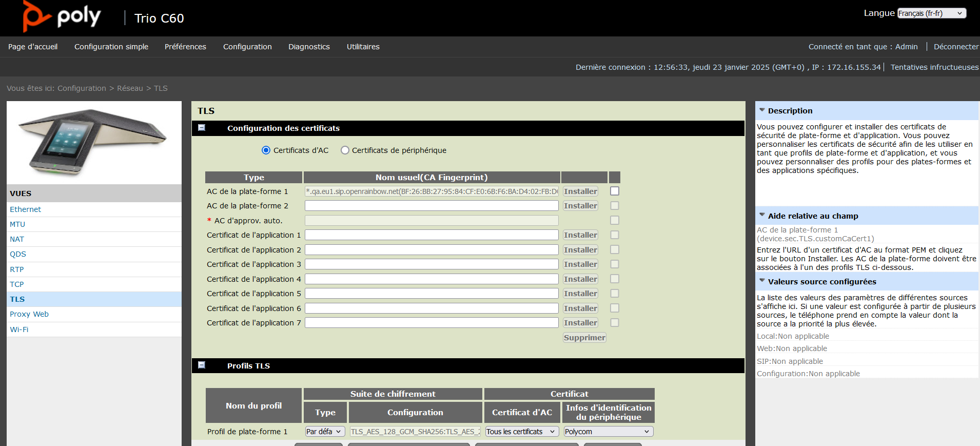Viewport: 980px width, 446px height.
Task: Open the Langue dropdown
Action: pos(931,13)
